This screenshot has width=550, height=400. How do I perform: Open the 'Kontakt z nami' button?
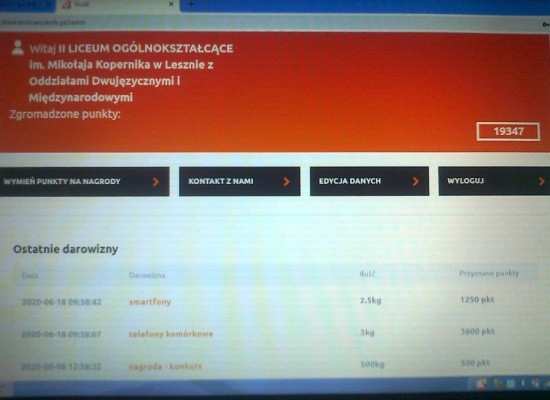pos(240,181)
